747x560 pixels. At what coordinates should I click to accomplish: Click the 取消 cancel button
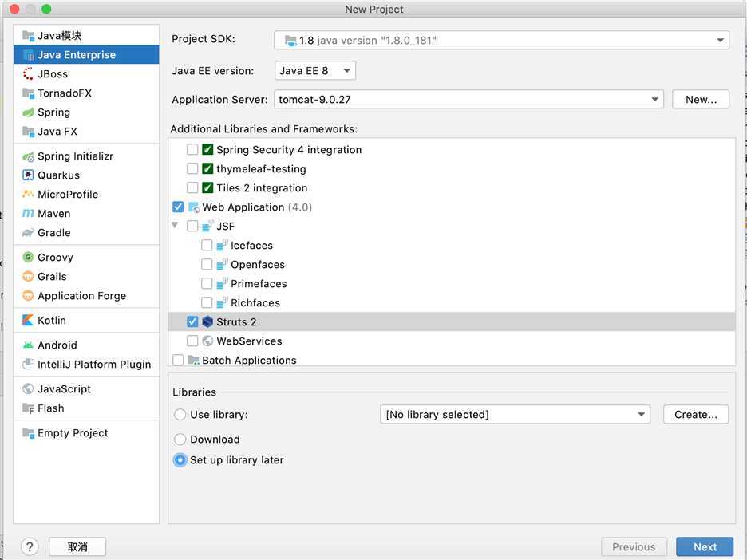pos(77,546)
